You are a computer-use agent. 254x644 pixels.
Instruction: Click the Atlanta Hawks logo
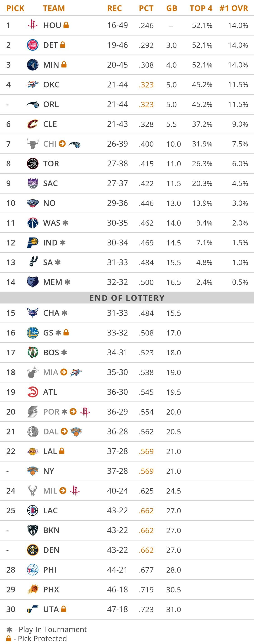click(33, 392)
